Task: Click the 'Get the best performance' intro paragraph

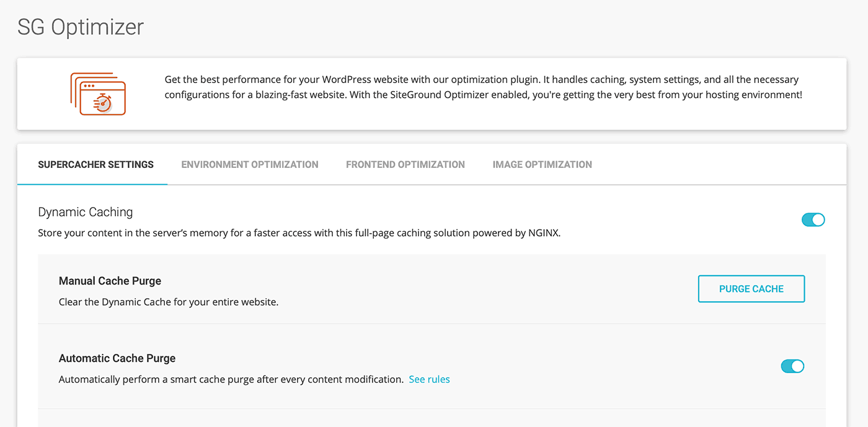Action: pos(484,87)
